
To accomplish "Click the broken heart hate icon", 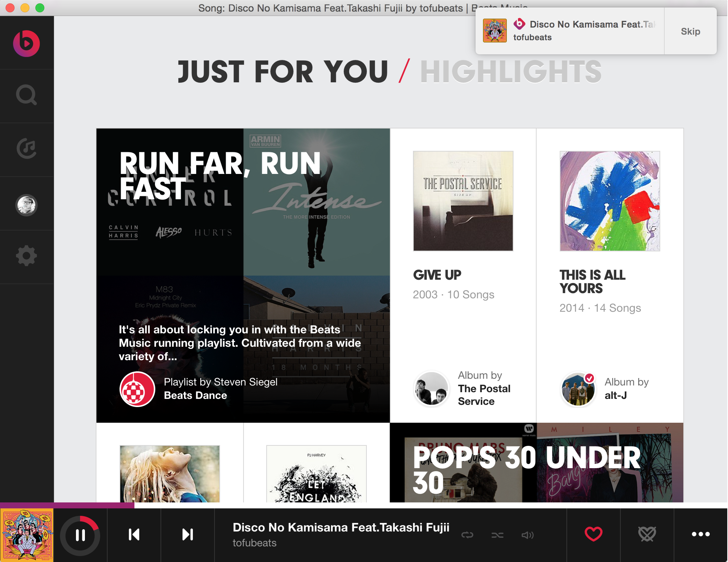I will pyautogui.click(x=647, y=534).
